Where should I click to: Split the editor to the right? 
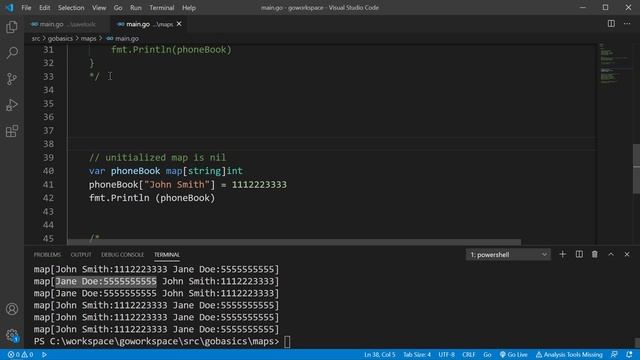tap(611, 24)
